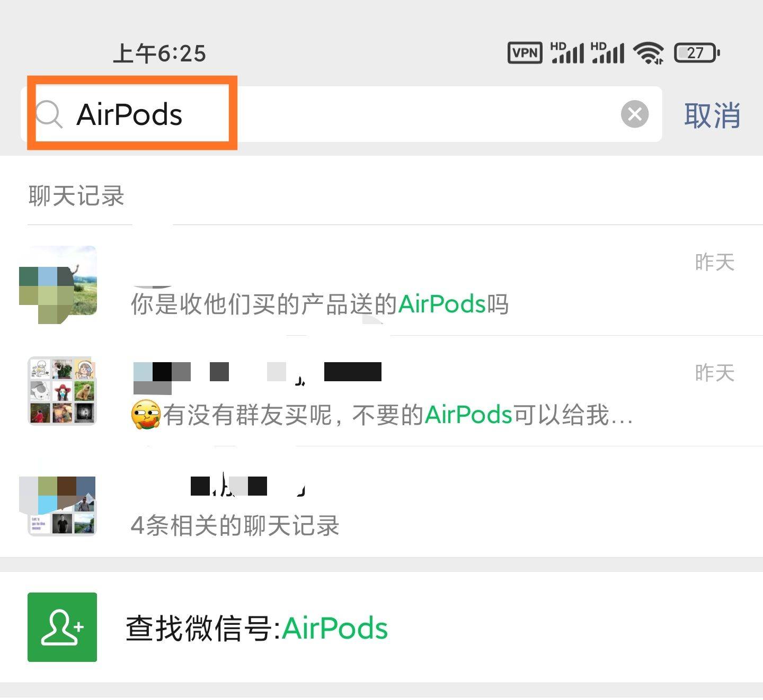Tap the VPN status bar icon

click(525, 52)
